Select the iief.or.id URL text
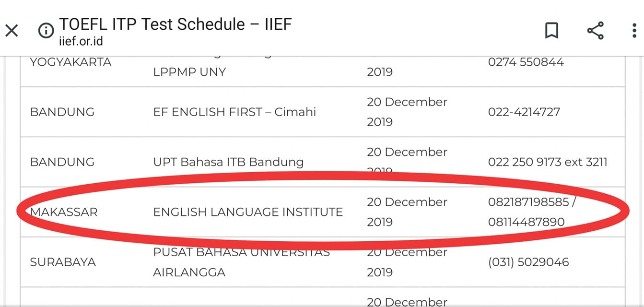Screen dimensions: 644x307 pos(81,42)
